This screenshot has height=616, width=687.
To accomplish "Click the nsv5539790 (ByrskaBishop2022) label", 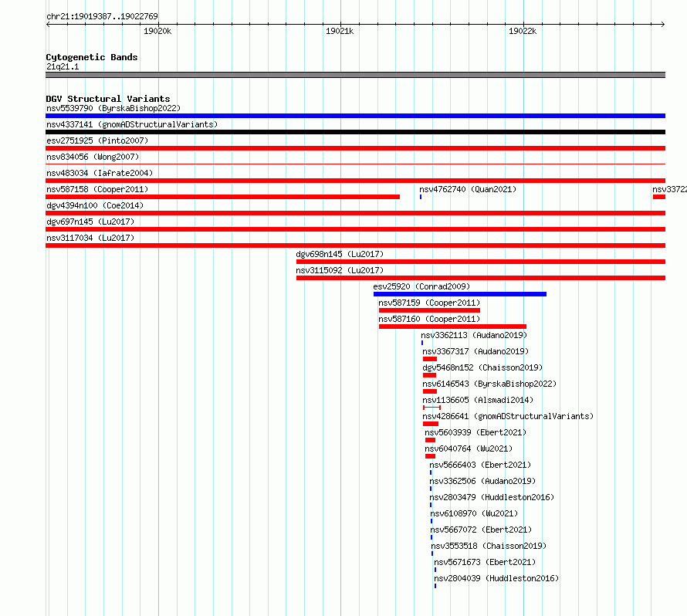I will point(113,108).
